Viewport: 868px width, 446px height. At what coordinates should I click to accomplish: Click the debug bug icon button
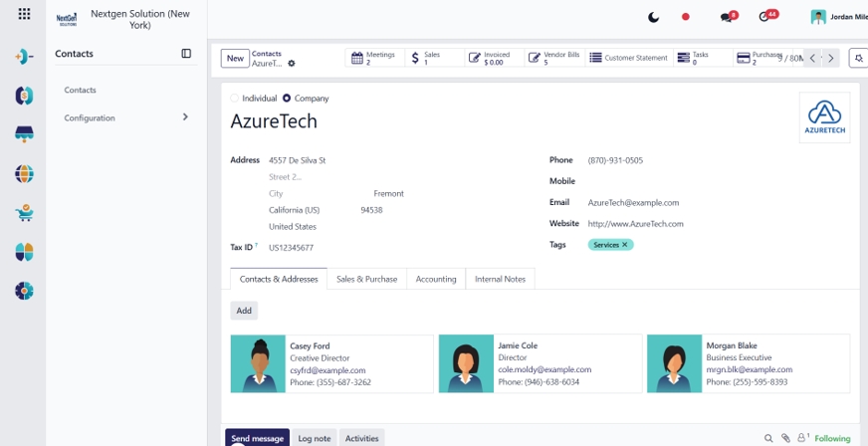(859, 58)
